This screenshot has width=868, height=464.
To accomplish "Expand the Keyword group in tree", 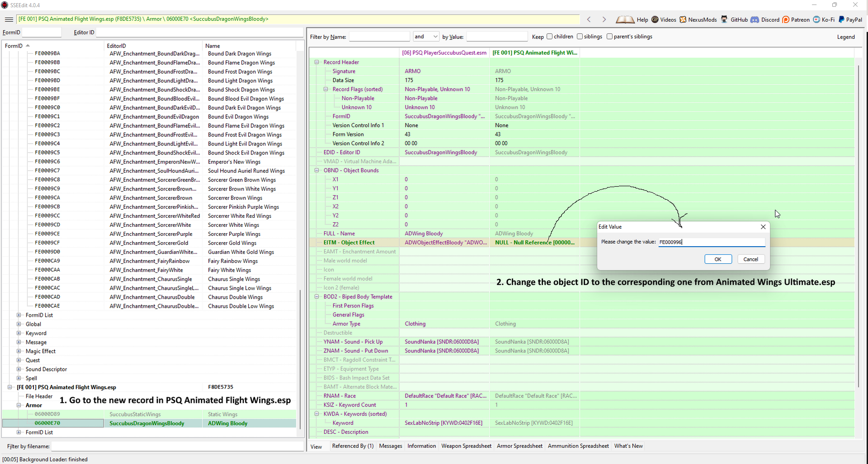I will 19,333.
